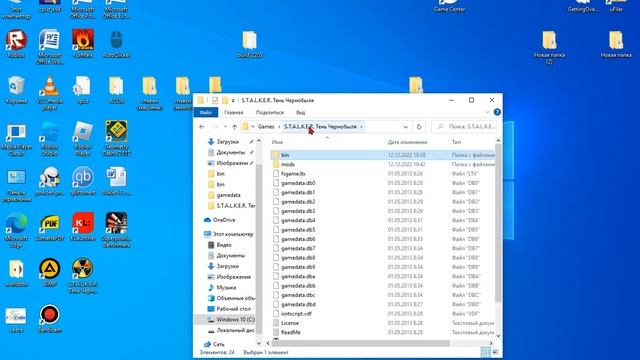Open the quick access toolbar dropdown
Viewport: 640px width, 360px height.
tap(233, 100)
